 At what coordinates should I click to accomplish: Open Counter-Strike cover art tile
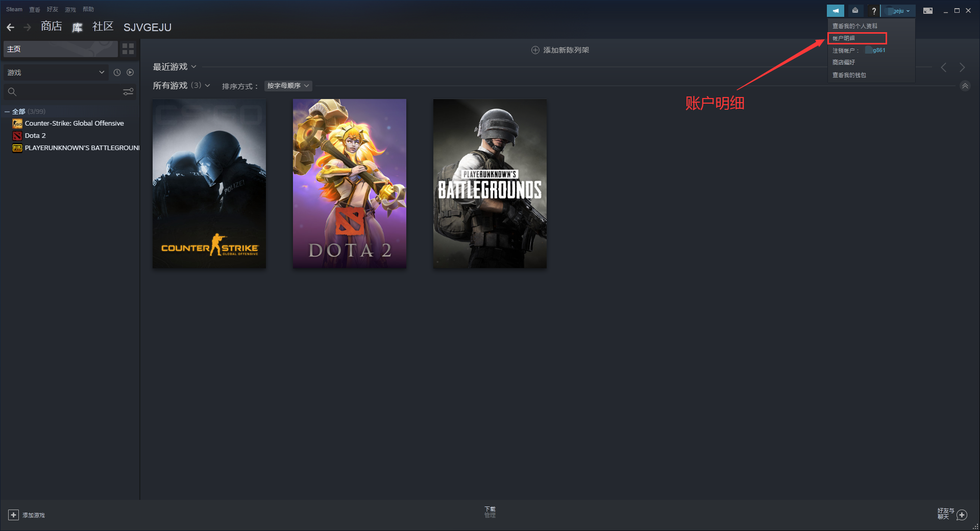click(x=209, y=184)
